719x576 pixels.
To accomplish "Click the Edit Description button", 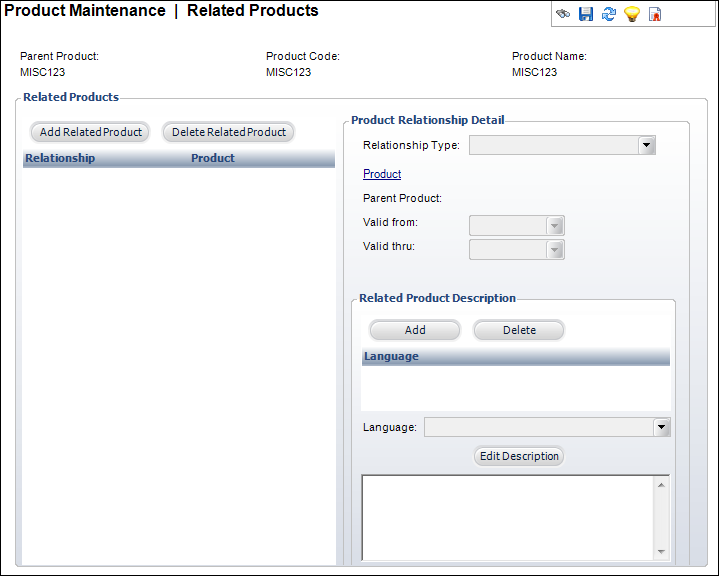I will pyautogui.click(x=519, y=456).
